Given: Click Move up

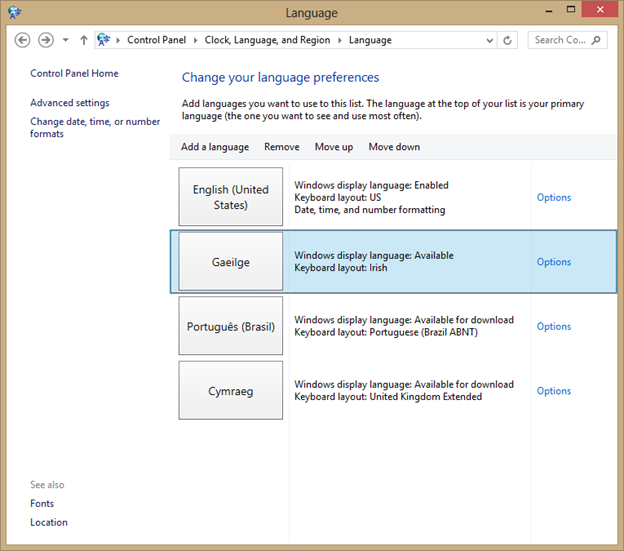Looking at the screenshot, I should coord(334,147).
